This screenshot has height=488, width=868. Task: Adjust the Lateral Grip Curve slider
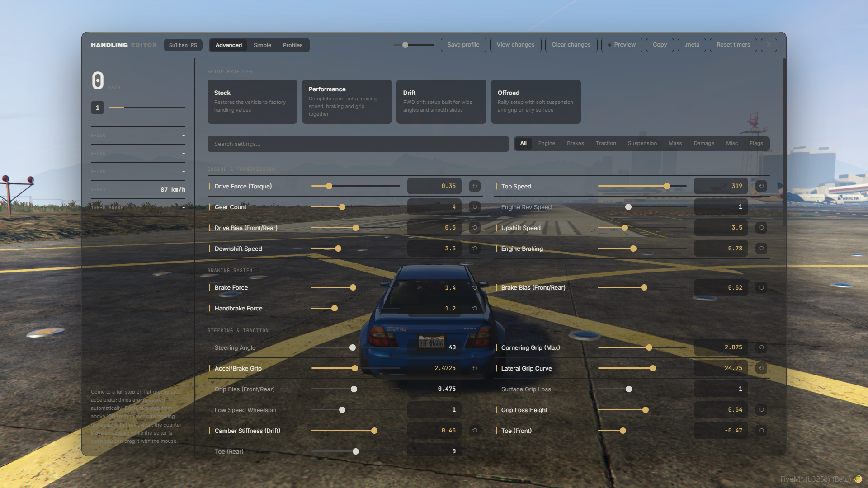click(x=642, y=368)
